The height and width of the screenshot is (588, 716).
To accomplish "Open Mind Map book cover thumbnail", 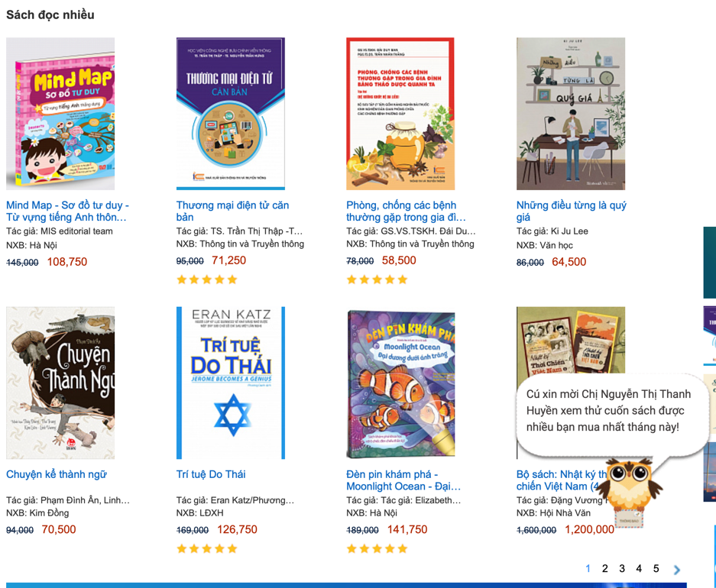I will (60, 114).
